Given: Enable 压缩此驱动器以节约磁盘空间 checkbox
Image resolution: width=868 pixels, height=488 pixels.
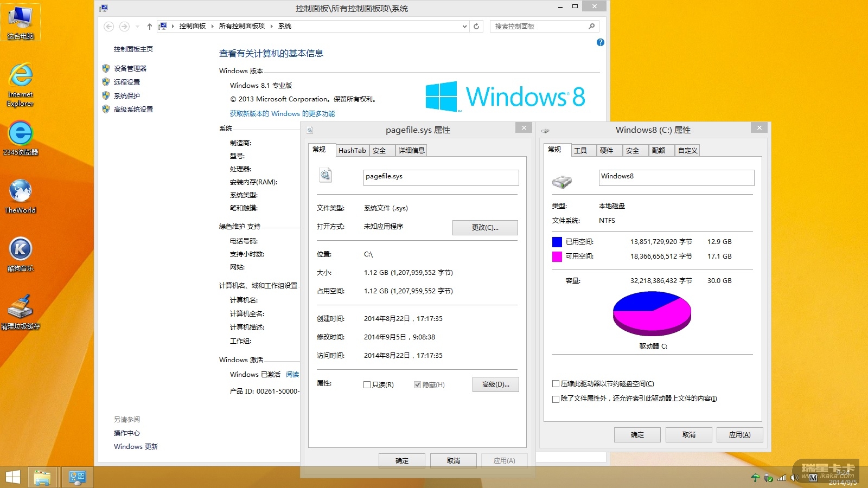Looking at the screenshot, I should click(556, 384).
